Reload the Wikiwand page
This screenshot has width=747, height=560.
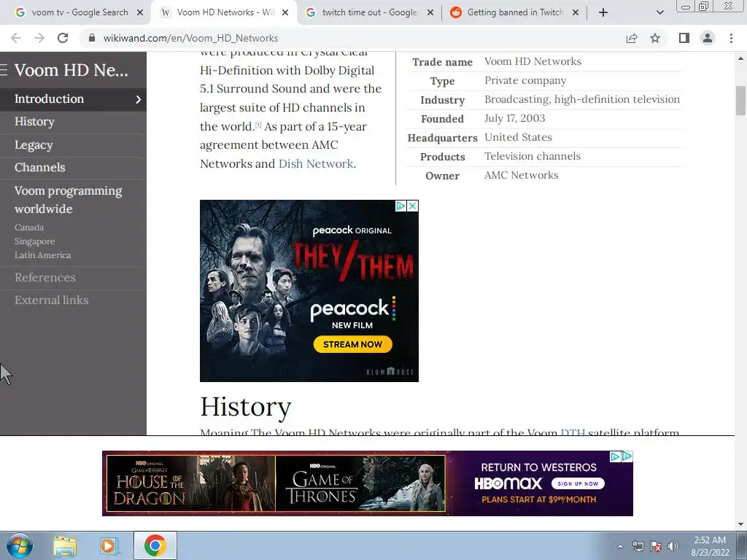tap(63, 38)
